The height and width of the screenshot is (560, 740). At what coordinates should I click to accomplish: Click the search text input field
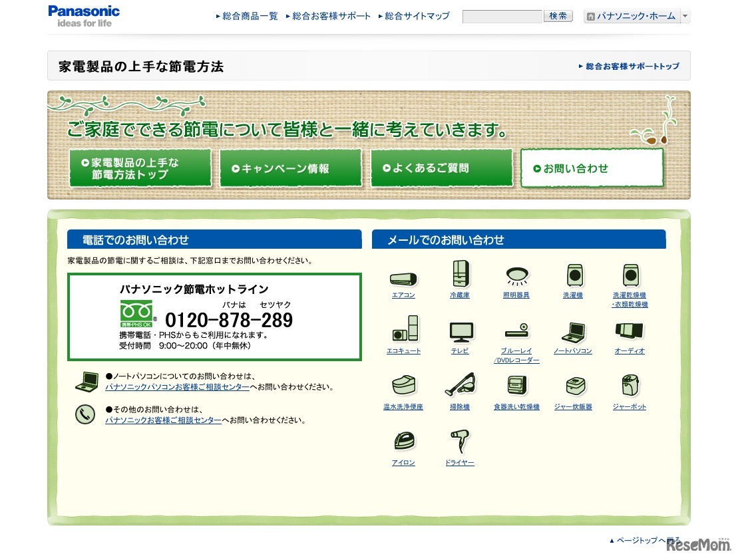point(502,17)
